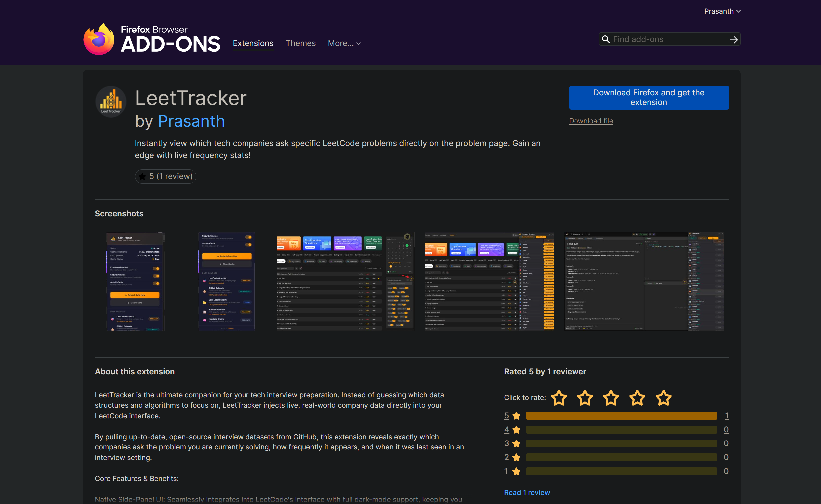821x504 pixels.
Task: Click the star icon inside the review badge
Action: (142, 176)
